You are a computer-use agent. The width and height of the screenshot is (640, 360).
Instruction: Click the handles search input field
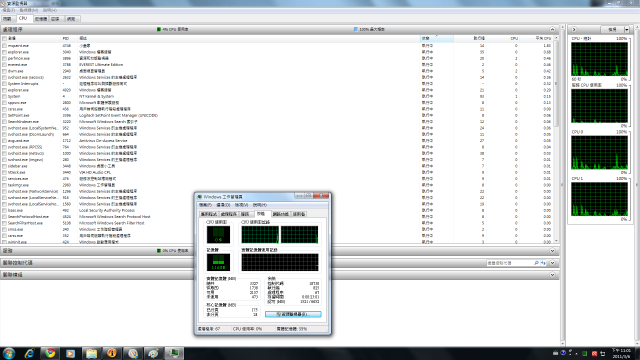(x=510, y=263)
